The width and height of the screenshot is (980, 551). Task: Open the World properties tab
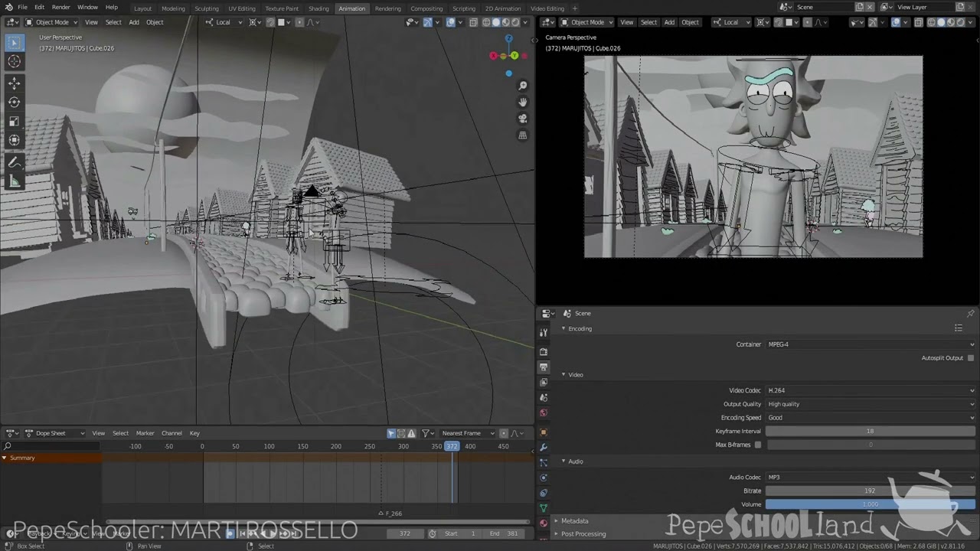[x=544, y=412]
